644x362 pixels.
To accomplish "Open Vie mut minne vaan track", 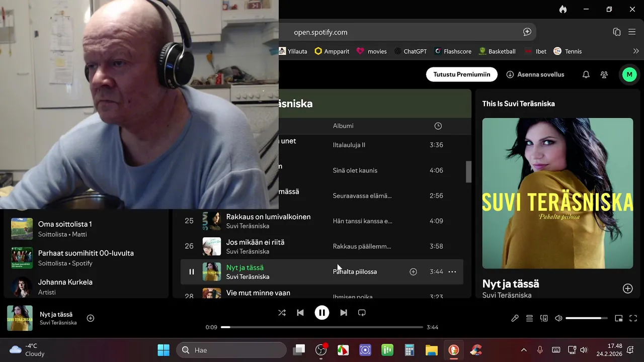I will 258,293.
